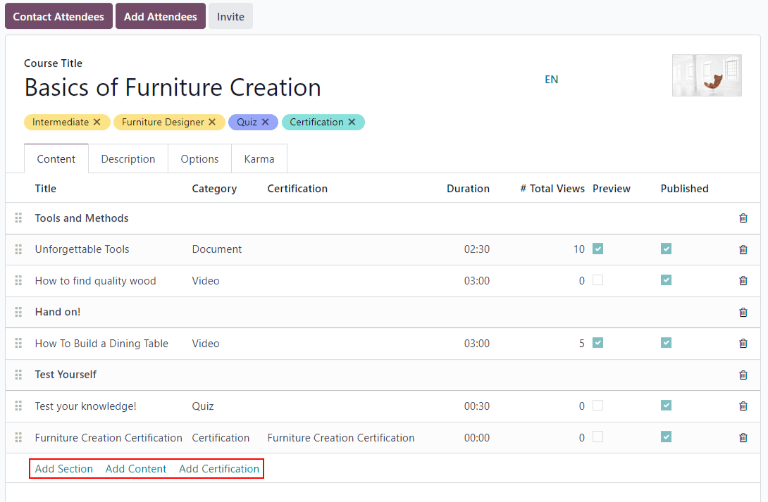Click the Add Attendees button

[160, 16]
